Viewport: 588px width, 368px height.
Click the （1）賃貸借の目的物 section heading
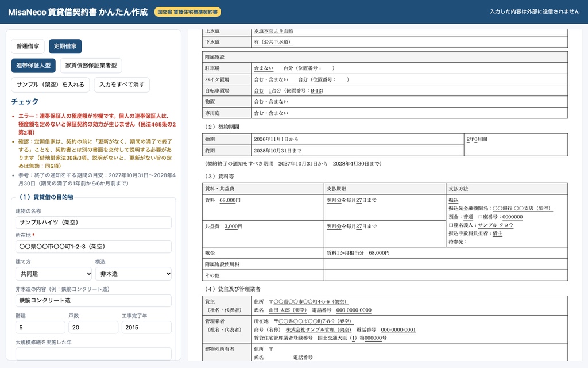46,197
